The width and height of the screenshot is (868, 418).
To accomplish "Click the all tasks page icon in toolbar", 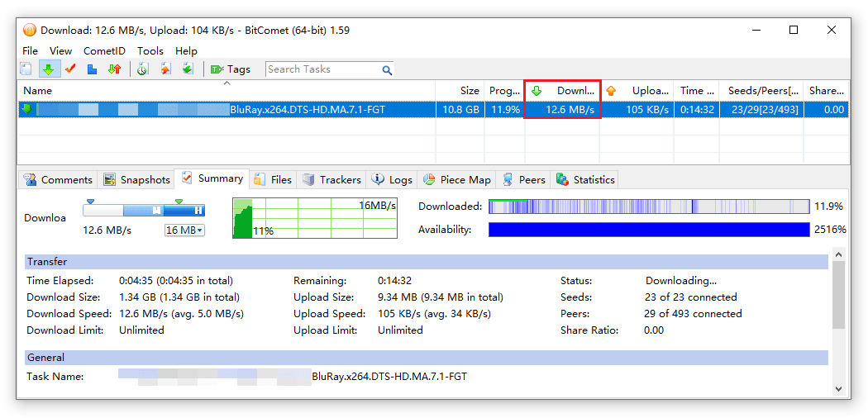I will point(26,69).
